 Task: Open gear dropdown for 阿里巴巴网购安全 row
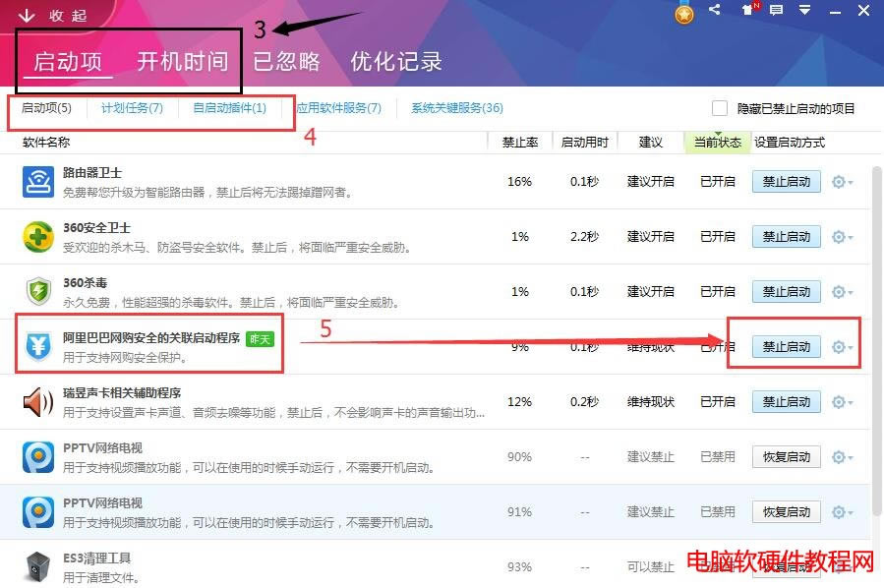tap(842, 347)
